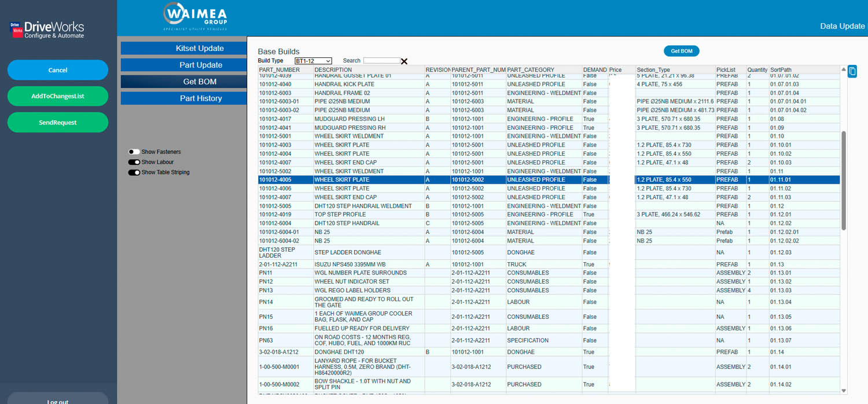Turn off Show Table Striping
This screenshot has width=868, height=404.
tap(134, 172)
